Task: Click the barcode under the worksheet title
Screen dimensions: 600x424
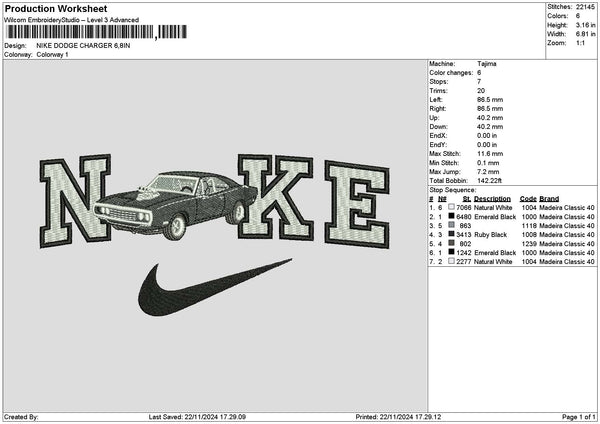Action: click(x=96, y=32)
